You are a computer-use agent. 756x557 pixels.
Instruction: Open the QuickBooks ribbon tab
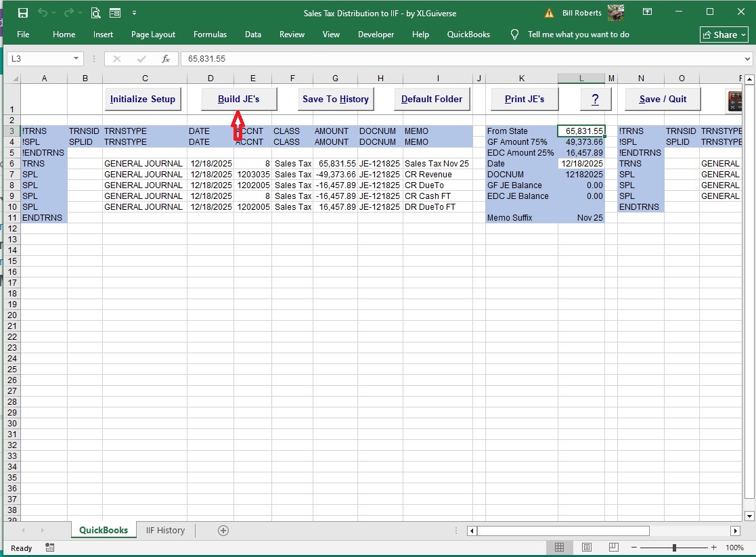coord(468,35)
